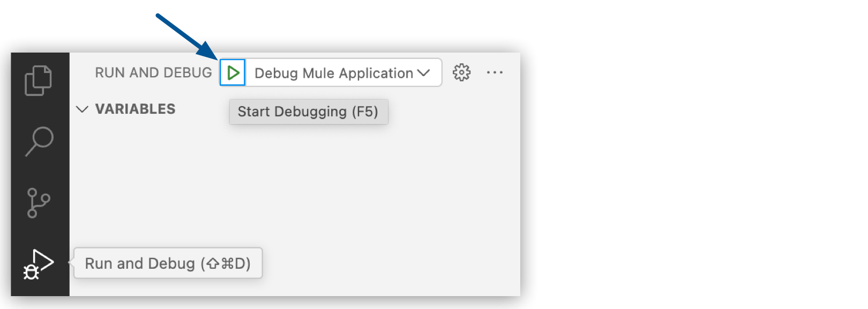Screen dimensions: 868x309
Task: Click the blue arrow pointing at play button
Action: (x=185, y=32)
